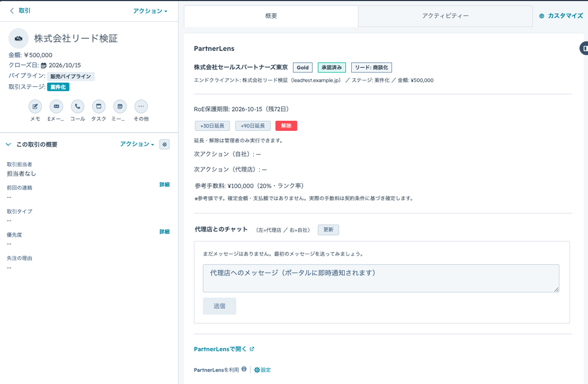Click 詳細 link next to 優先度
The image size is (588, 384).
pos(164,232)
